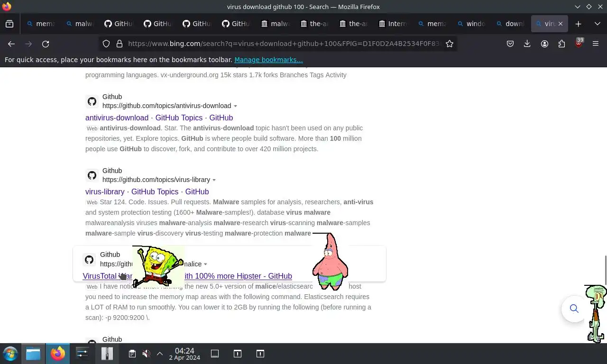The width and height of the screenshot is (607, 364).
Task: Go forward one page
Action: tap(28, 44)
